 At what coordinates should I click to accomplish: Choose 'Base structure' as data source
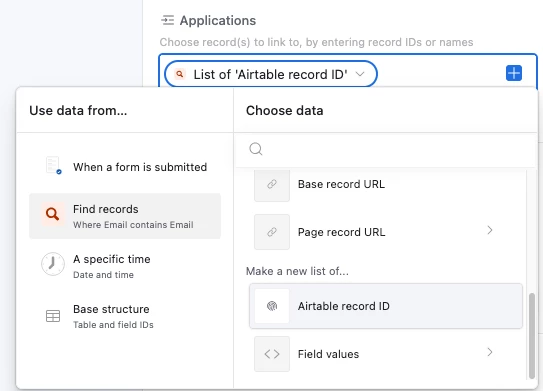(125, 316)
